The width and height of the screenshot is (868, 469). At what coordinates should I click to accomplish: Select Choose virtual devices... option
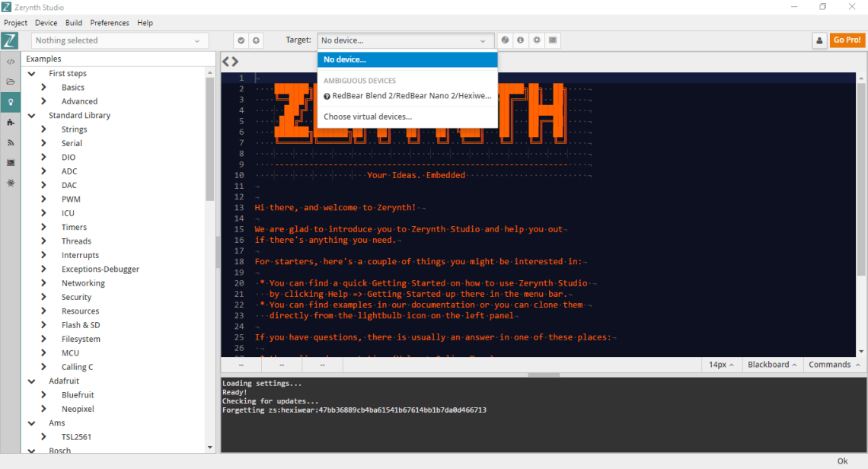407,116
